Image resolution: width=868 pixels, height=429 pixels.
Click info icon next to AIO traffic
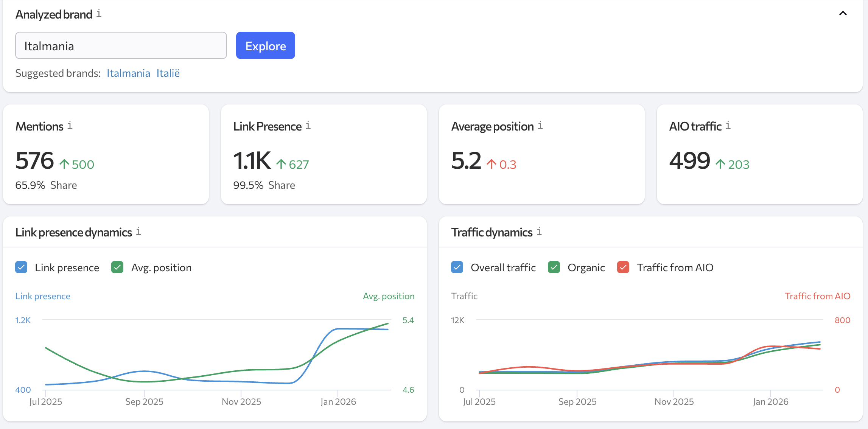tap(728, 126)
